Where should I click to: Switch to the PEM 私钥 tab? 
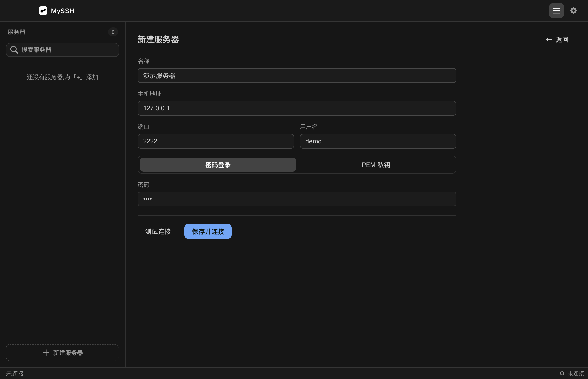click(x=376, y=165)
